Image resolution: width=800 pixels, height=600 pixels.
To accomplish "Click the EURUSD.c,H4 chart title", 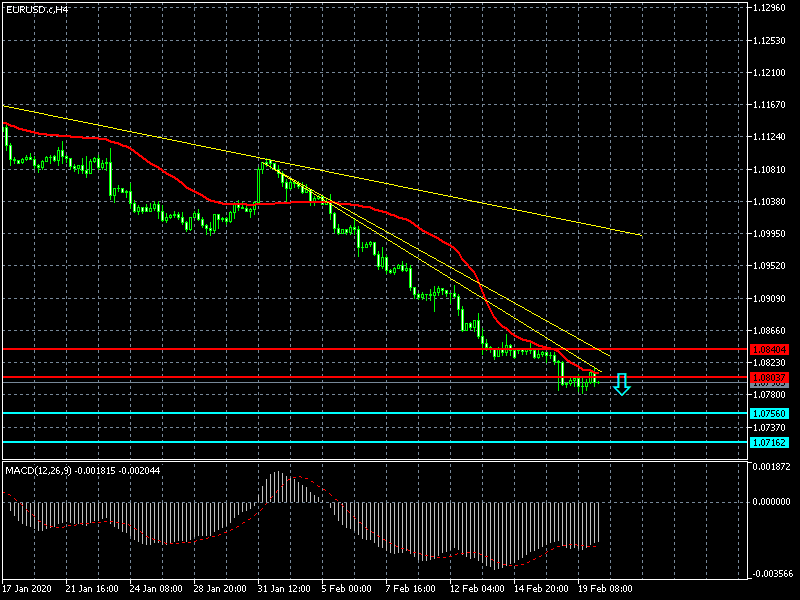I will 36,9.
